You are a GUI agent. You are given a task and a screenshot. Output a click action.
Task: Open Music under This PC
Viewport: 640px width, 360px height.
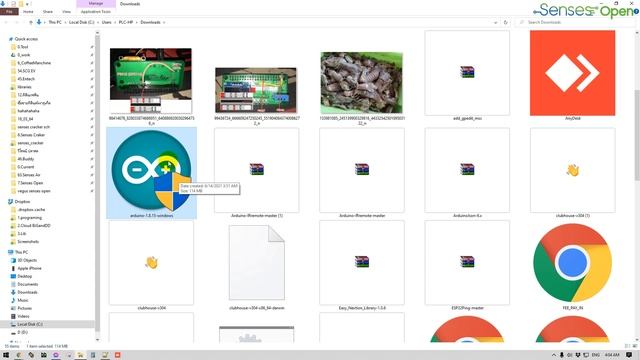coord(23,300)
